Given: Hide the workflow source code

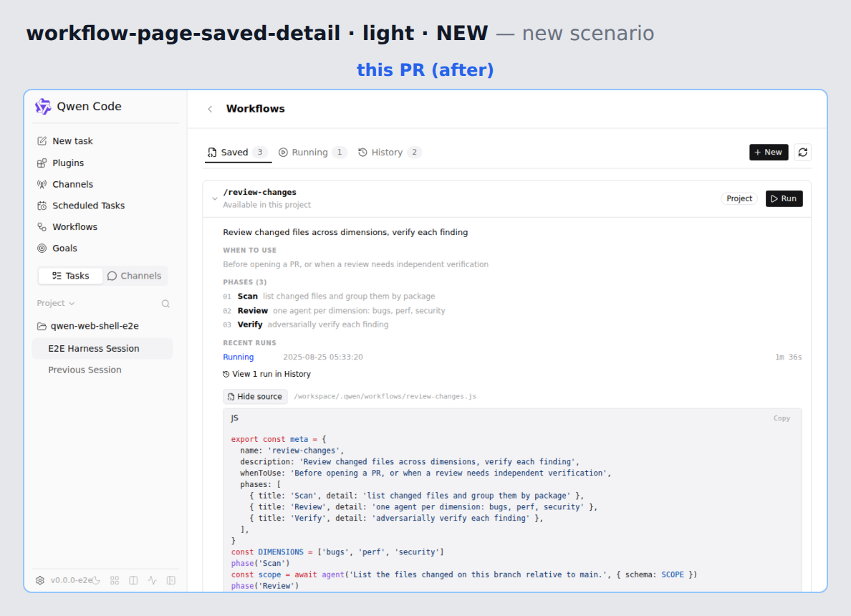Looking at the screenshot, I should 255,397.
